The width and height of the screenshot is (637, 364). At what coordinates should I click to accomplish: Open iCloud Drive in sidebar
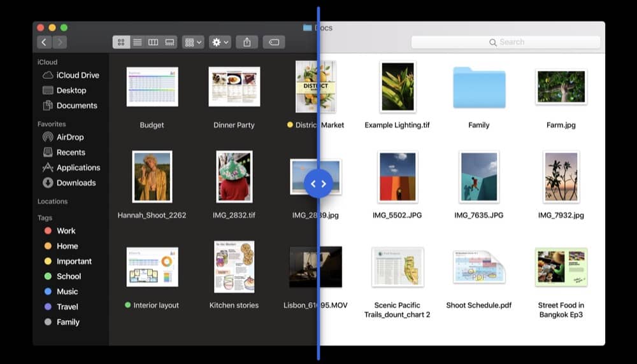click(71, 75)
